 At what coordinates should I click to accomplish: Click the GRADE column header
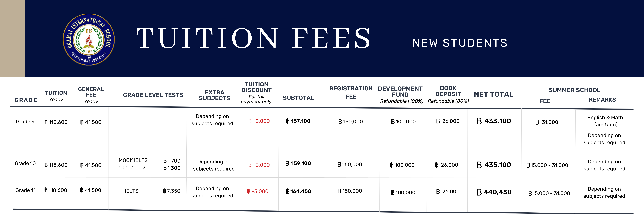[x=26, y=100]
